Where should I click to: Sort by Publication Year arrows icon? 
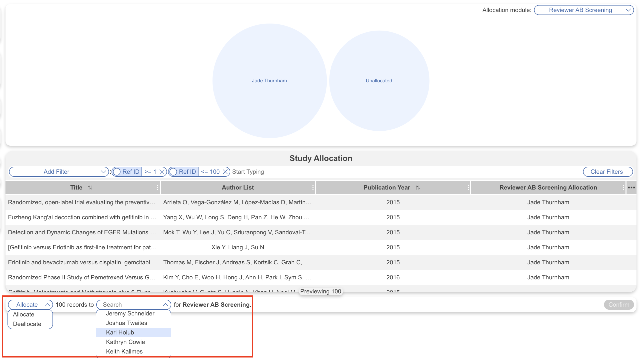417,188
